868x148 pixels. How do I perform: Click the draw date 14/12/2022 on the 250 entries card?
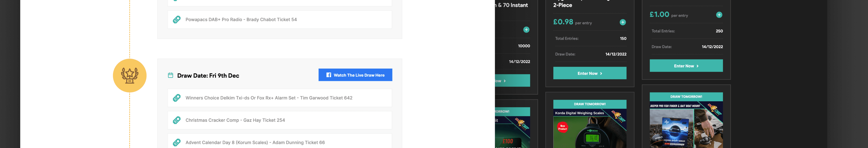(712, 47)
